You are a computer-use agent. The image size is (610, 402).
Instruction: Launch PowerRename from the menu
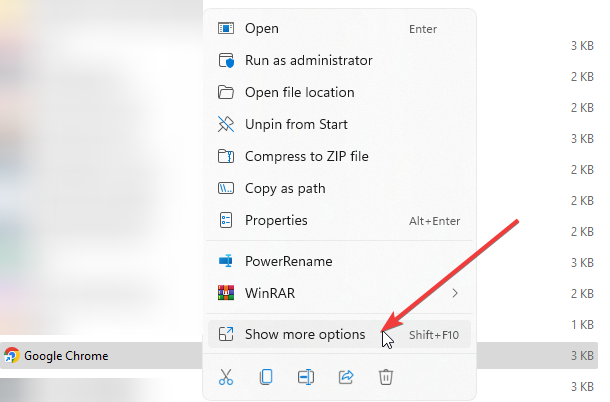click(x=339, y=261)
